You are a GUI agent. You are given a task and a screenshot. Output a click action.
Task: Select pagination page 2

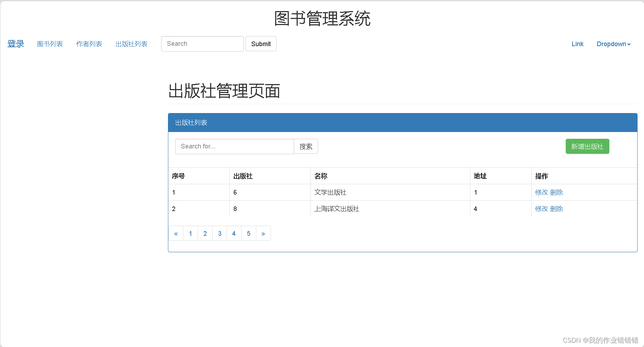pyautogui.click(x=205, y=233)
